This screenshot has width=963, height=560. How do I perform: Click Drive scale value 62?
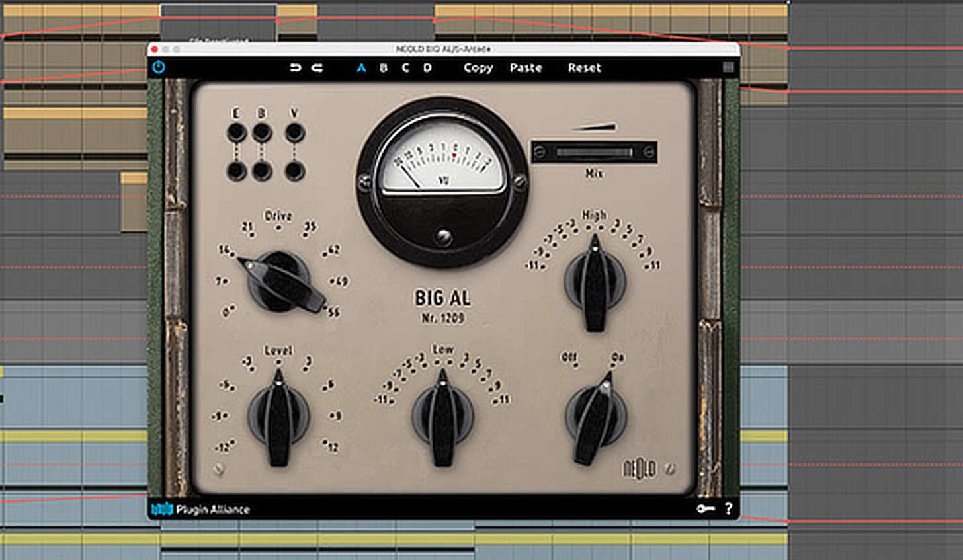point(333,250)
